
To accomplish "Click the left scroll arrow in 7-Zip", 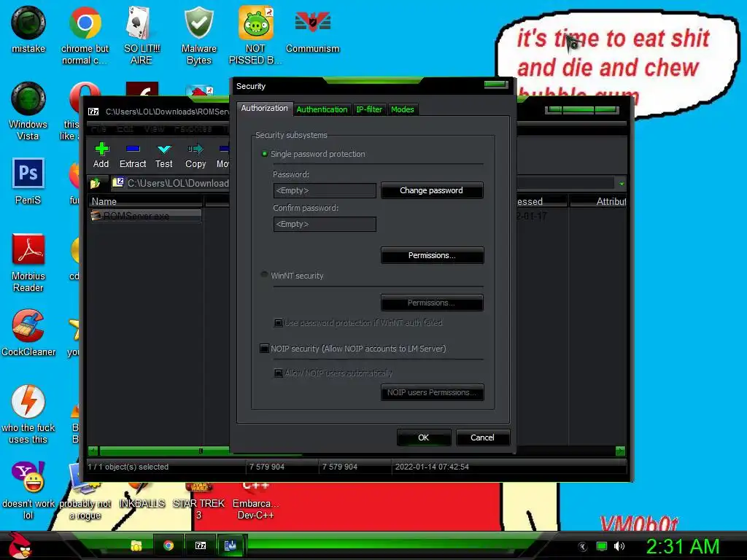I will (x=93, y=451).
